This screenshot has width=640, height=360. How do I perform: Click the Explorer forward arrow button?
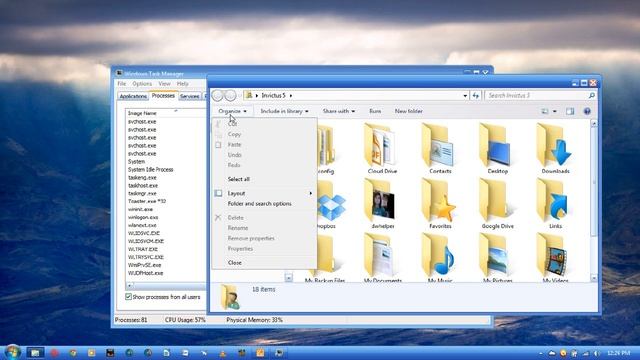pyautogui.click(x=231, y=96)
